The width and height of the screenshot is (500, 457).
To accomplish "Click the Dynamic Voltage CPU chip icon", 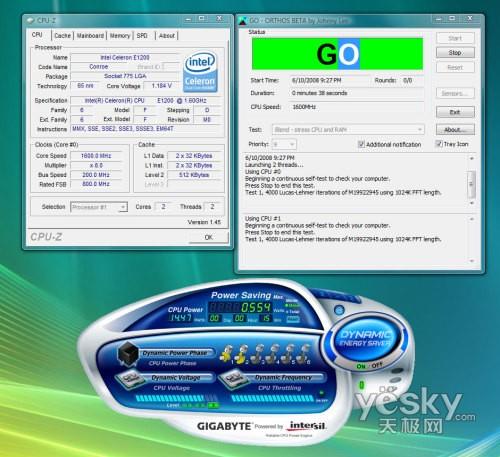I will pos(129,381).
